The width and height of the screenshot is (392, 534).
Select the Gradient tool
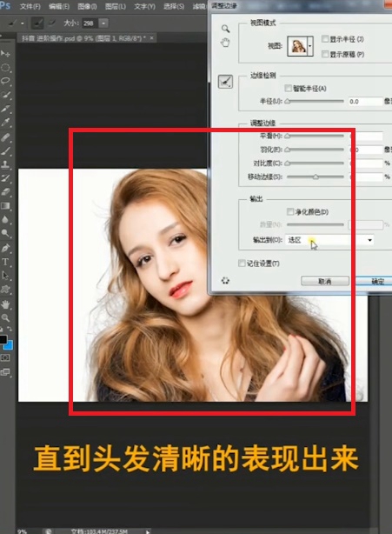(5, 206)
